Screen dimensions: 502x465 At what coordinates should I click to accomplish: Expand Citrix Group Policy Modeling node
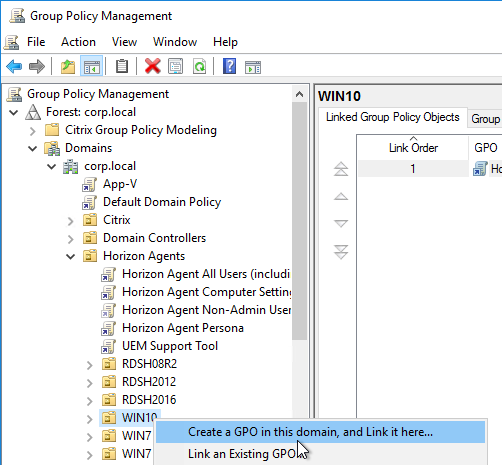32,131
